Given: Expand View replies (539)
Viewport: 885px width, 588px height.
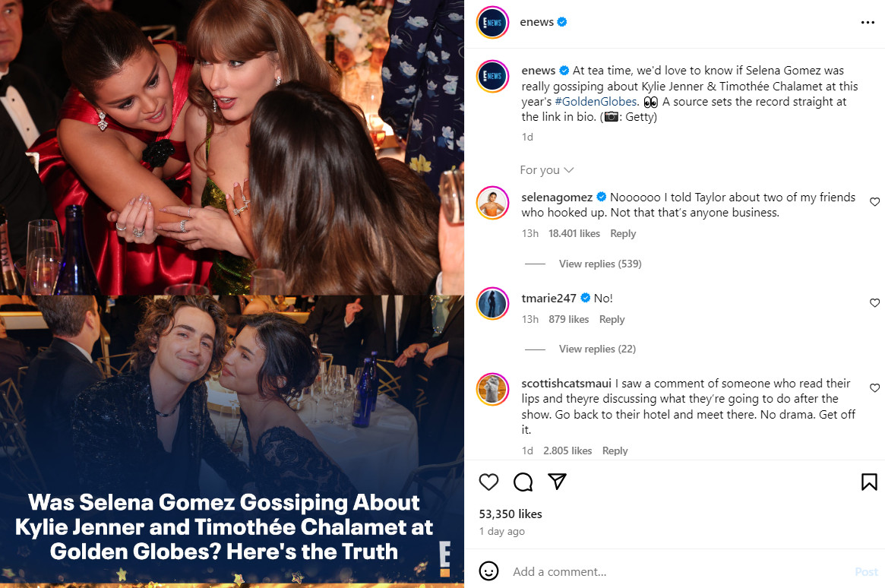Looking at the screenshot, I should coord(600,264).
